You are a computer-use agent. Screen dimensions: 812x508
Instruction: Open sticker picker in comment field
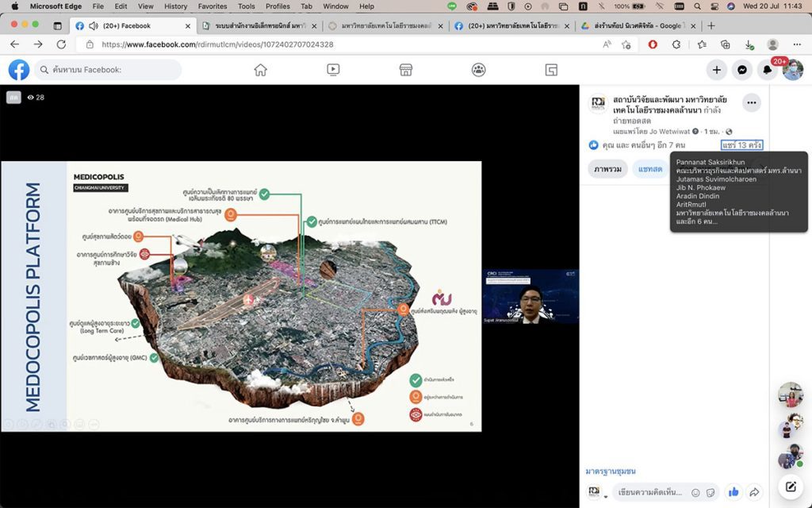click(710, 492)
